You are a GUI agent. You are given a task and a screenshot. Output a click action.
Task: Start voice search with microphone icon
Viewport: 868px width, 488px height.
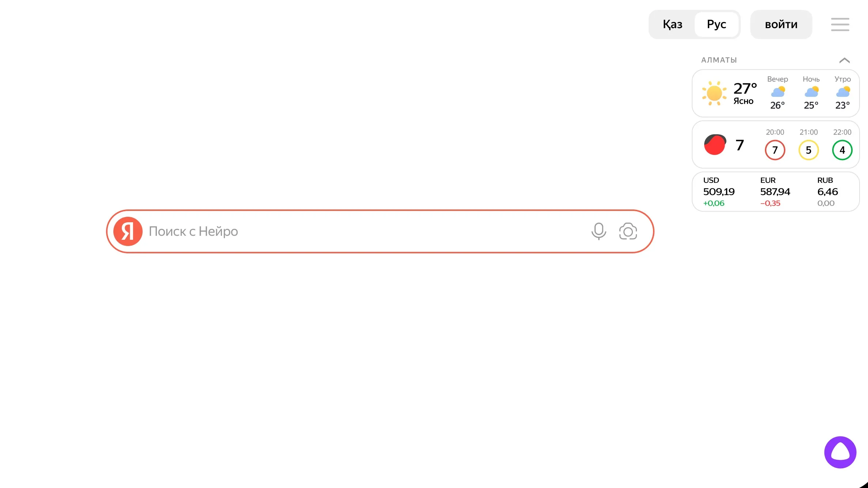pos(599,231)
